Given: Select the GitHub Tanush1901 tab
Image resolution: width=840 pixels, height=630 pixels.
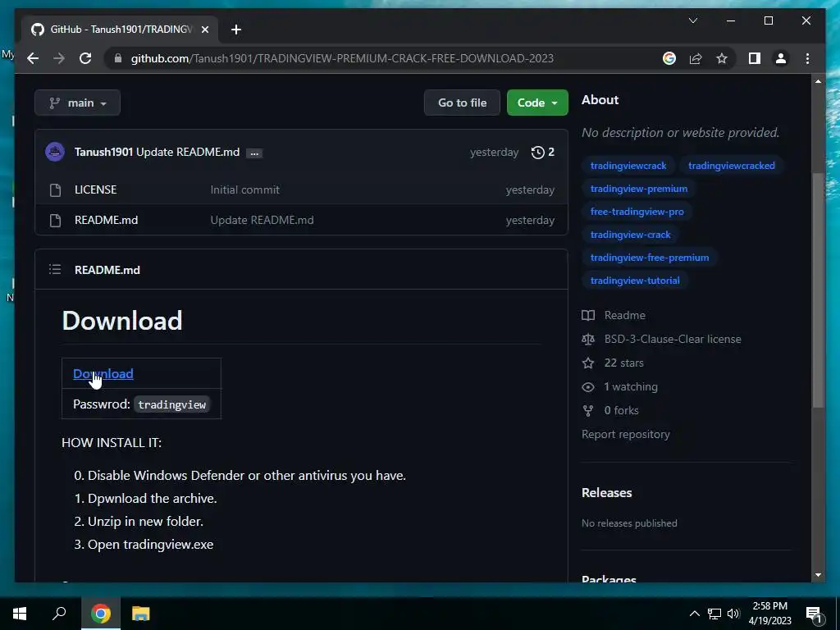Looking at the screenshot, I should [x=120, y=30].
